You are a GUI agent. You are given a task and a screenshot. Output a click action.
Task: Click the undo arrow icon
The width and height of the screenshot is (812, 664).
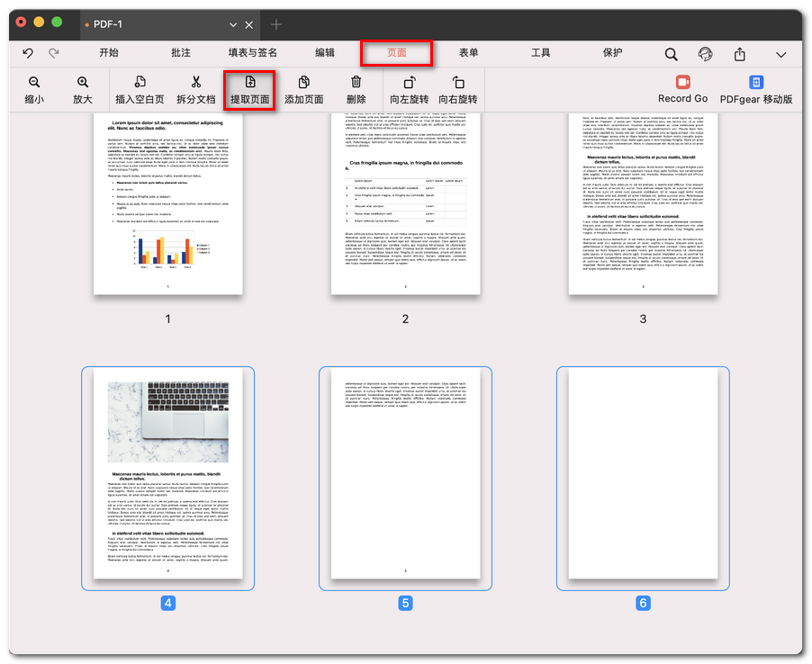pos(28,53)
